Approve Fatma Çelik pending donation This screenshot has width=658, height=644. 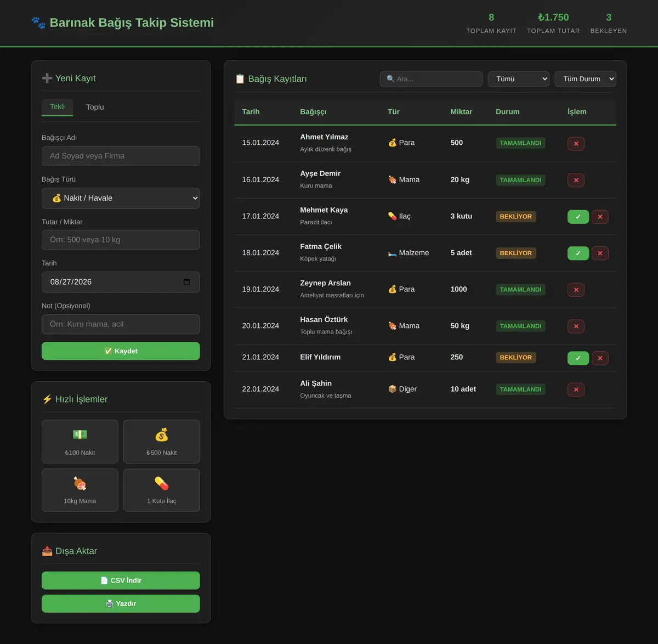click(578, 253)
